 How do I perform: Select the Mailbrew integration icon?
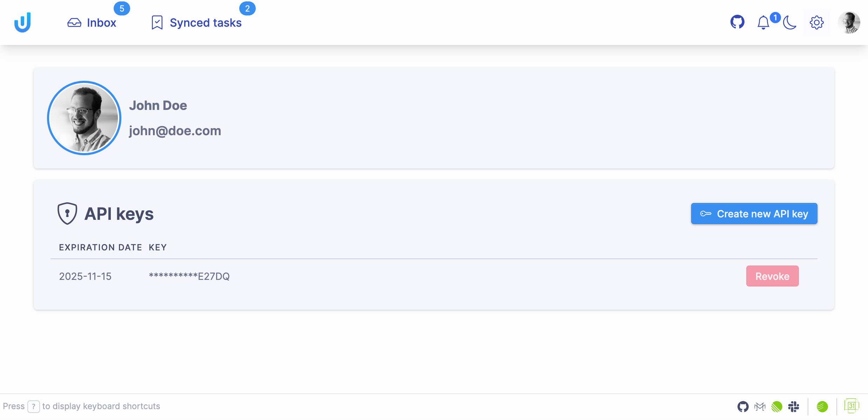click(x=760, y=406)
